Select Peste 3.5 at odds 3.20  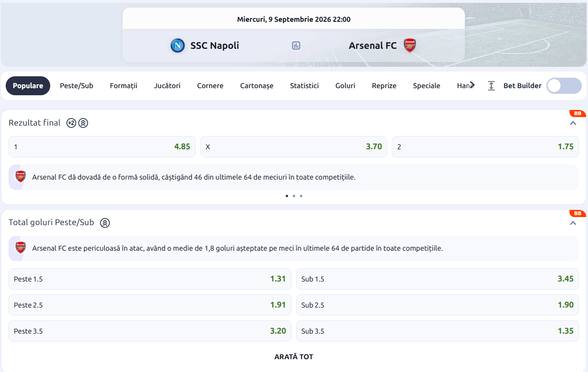pos(150,331)
